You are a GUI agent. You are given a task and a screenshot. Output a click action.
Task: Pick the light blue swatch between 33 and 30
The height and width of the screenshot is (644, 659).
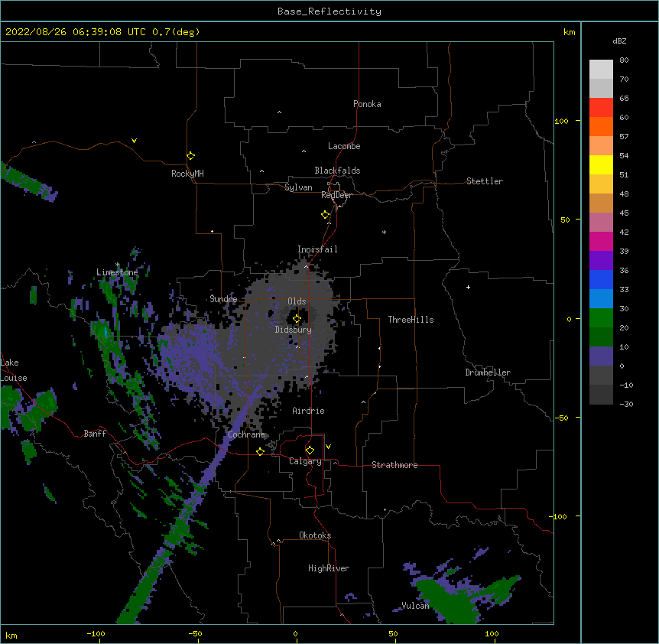[601, 299]
